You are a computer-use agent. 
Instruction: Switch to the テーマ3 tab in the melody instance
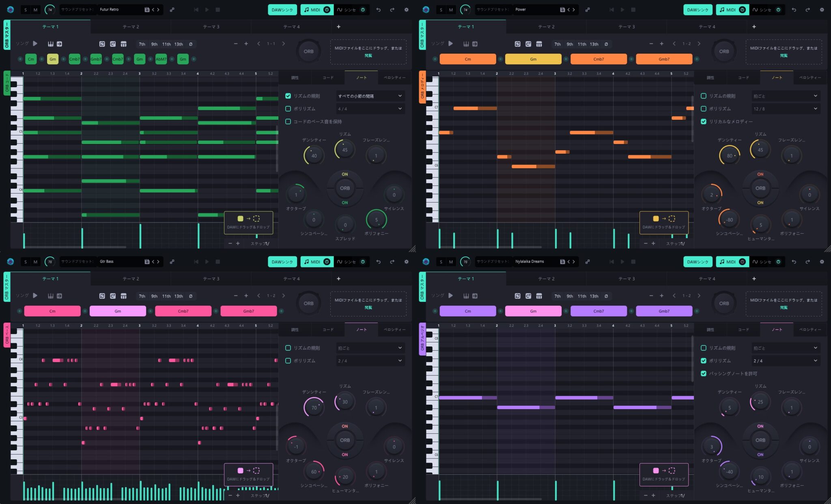pos(626,26)
